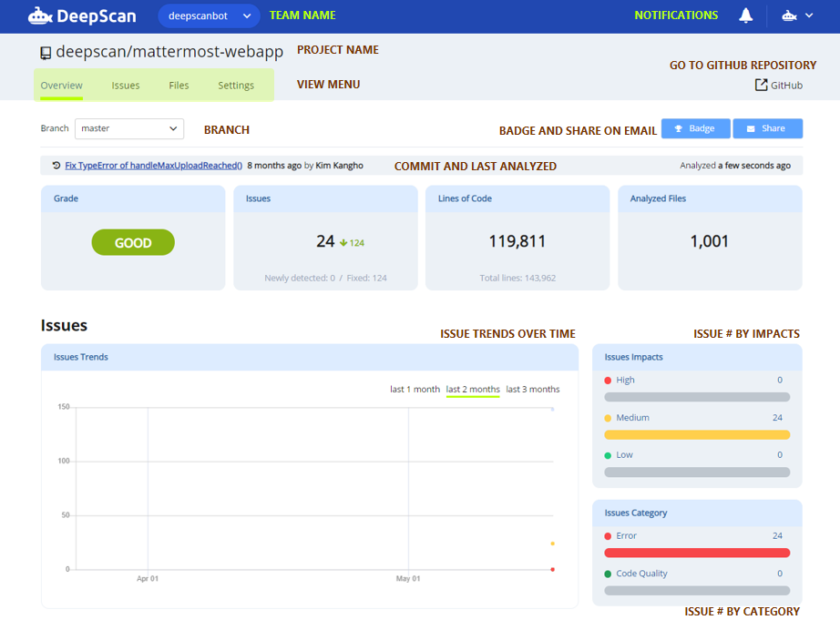Click the Share button

pyautogui.click(x=768, y=128)
